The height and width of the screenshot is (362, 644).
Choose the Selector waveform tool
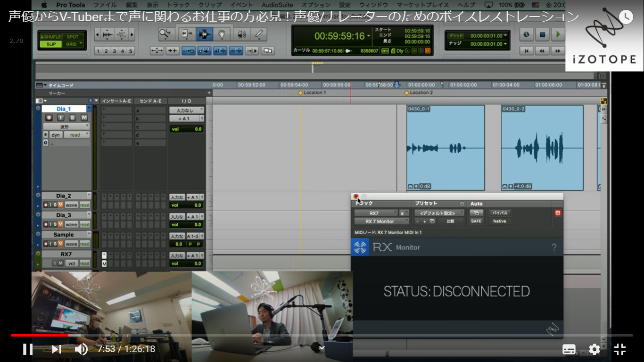pos(205,34)
